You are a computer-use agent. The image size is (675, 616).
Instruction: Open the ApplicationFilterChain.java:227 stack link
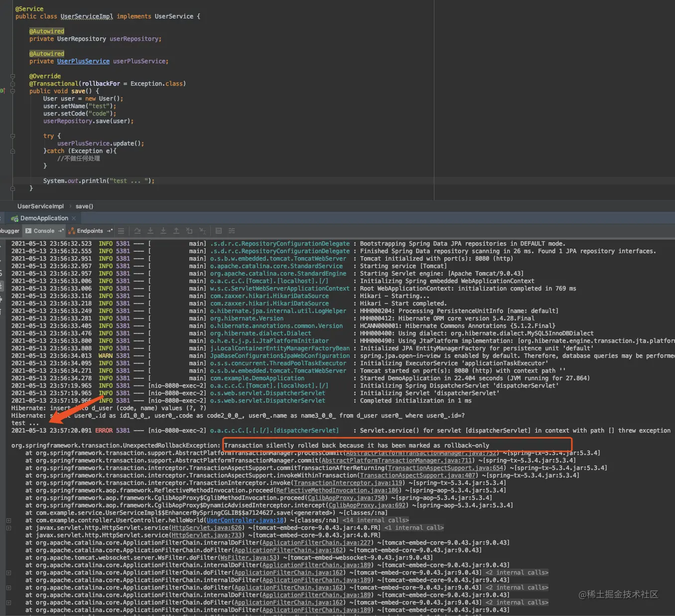(316, 543)
